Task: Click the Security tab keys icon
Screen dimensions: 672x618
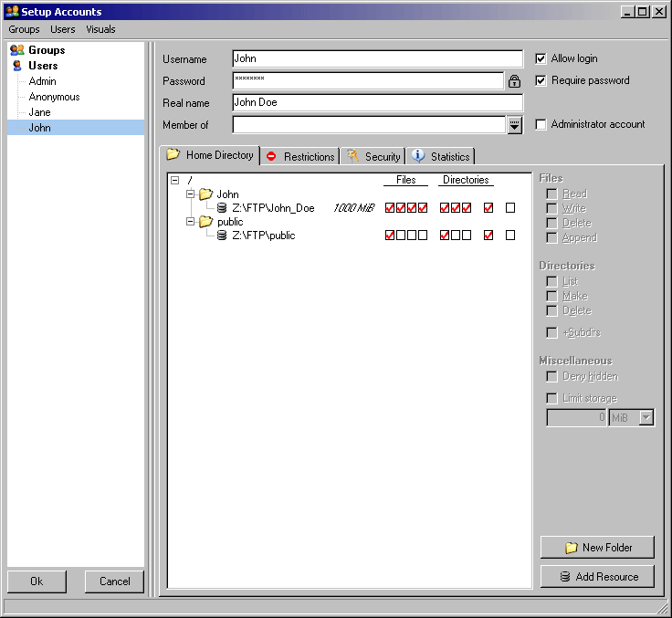Action: (x=352, y=156)
